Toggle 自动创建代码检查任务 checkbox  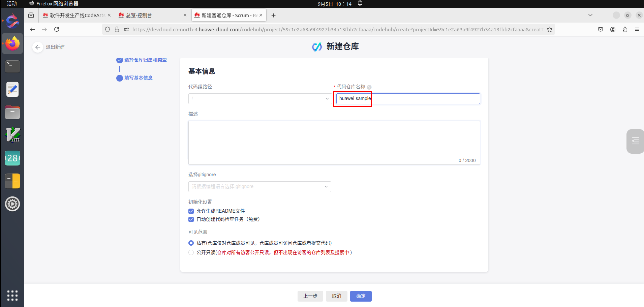(191, 219)
